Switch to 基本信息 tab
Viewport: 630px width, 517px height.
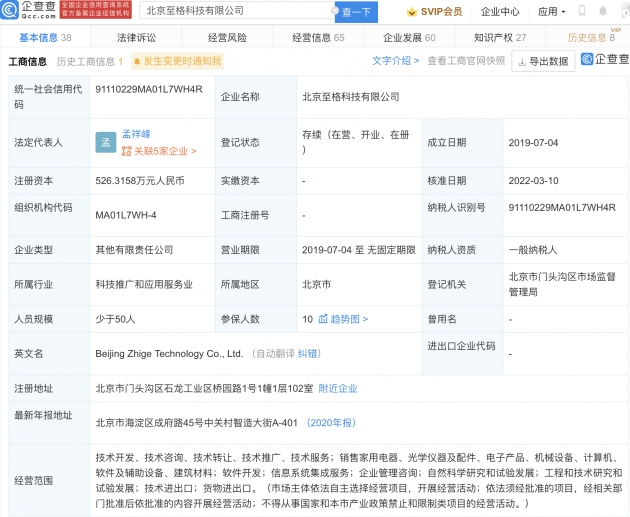pos(45,37)
